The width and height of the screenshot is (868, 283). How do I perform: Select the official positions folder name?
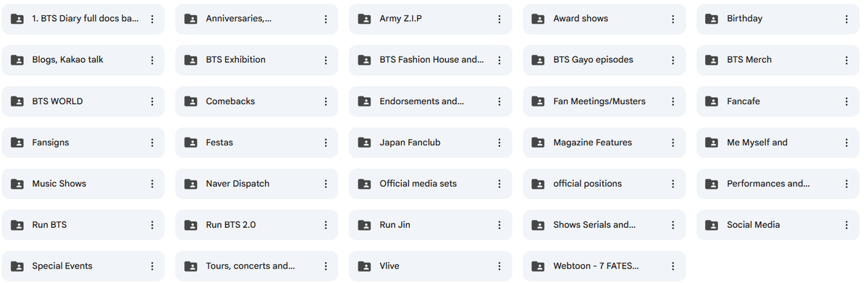588,184
